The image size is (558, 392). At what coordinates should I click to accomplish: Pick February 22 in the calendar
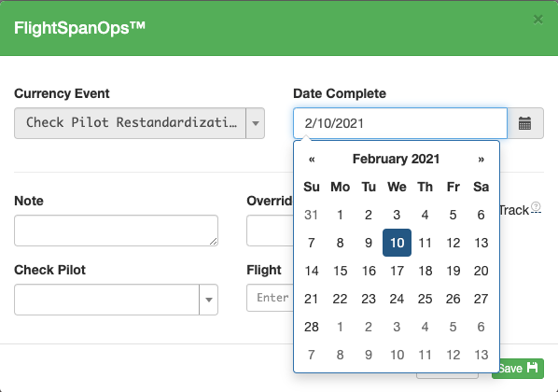pyautogui.click(x=341, y=299)
